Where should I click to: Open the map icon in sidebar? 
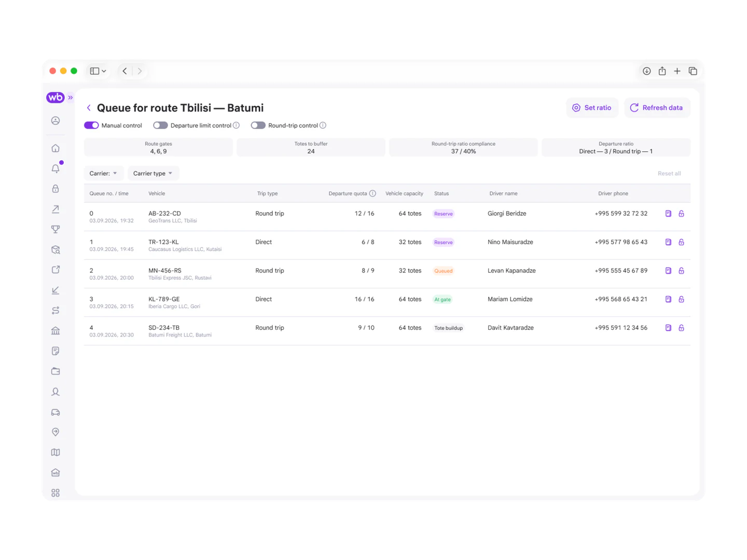(x=56, y=453)
